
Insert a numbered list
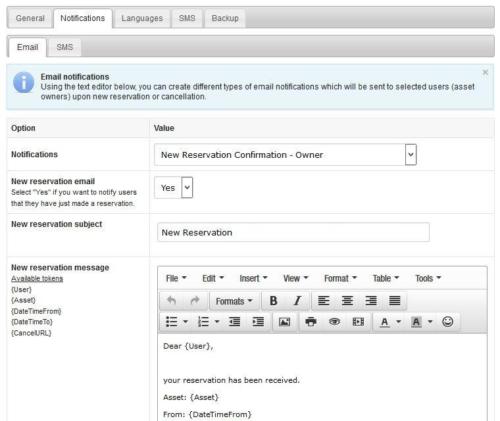click(x=203, y=322)
